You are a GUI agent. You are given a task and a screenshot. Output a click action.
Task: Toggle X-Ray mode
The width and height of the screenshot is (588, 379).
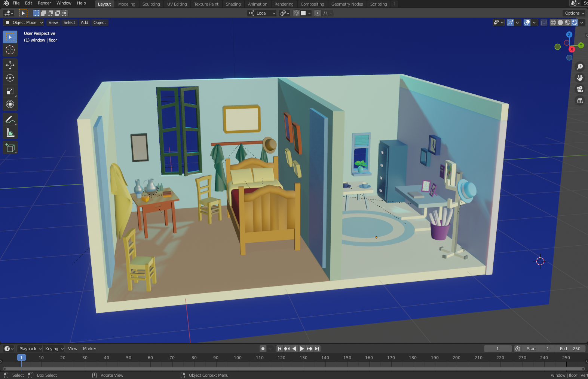click(544, 22)
